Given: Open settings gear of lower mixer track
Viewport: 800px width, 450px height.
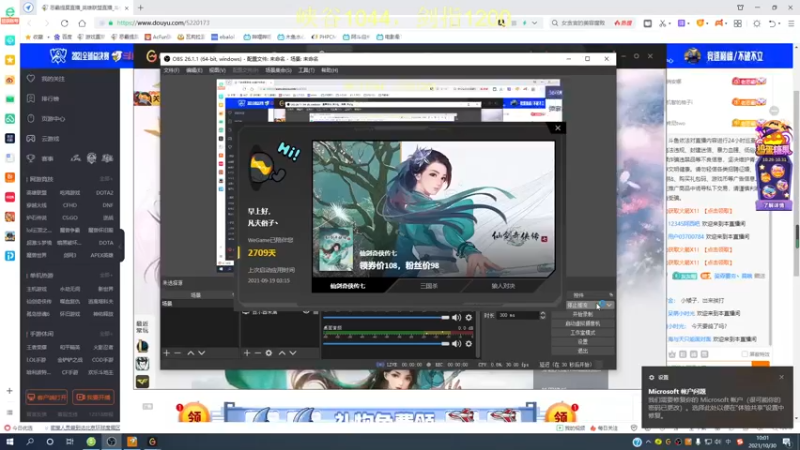Looking at the screenshot, I should click(x=468, y=344).
